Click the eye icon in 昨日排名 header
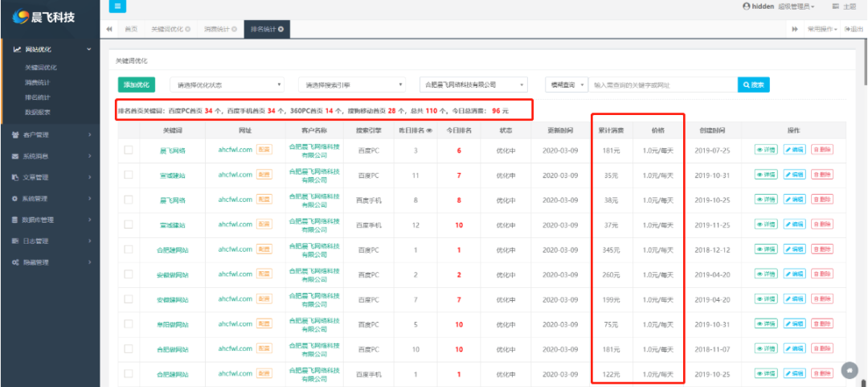Viewport: 868px width, 387px height. click(429, 131)
